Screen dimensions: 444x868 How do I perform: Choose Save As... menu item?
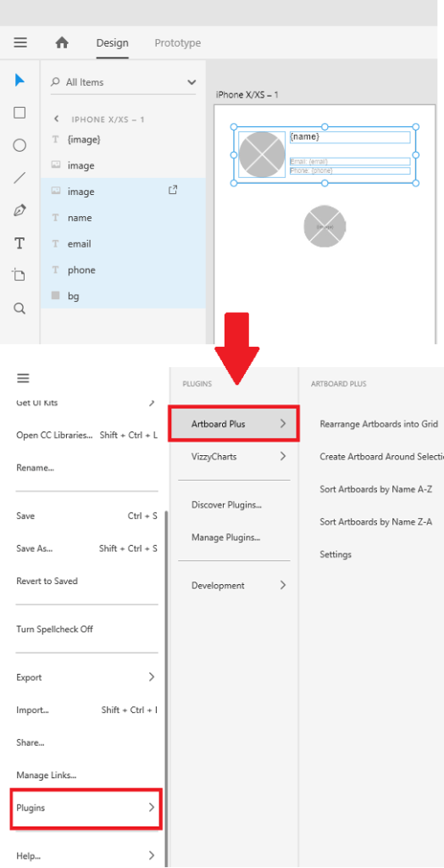click(x=87, y=548)
